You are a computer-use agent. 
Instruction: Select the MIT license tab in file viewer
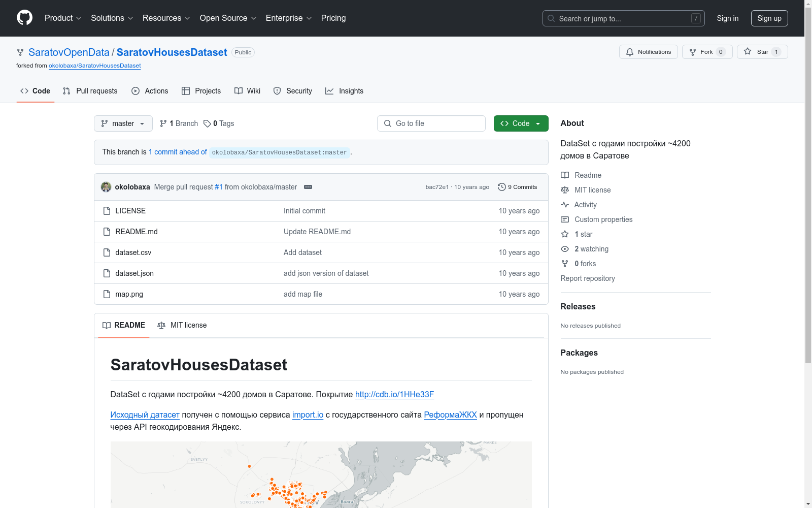[182, 325]
